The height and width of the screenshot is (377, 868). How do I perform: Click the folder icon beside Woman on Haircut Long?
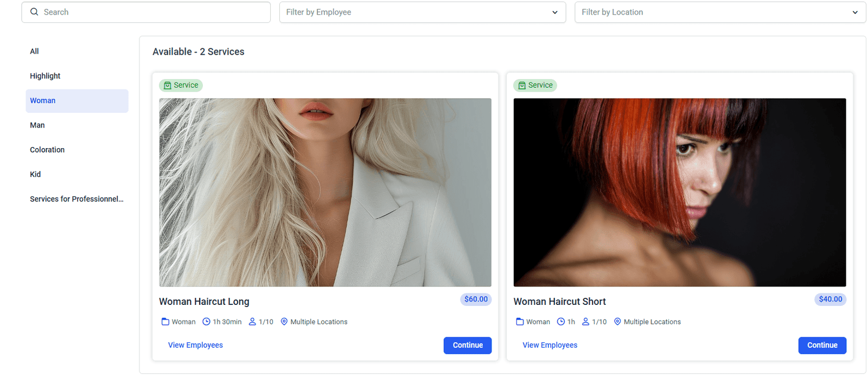[165, 322]
